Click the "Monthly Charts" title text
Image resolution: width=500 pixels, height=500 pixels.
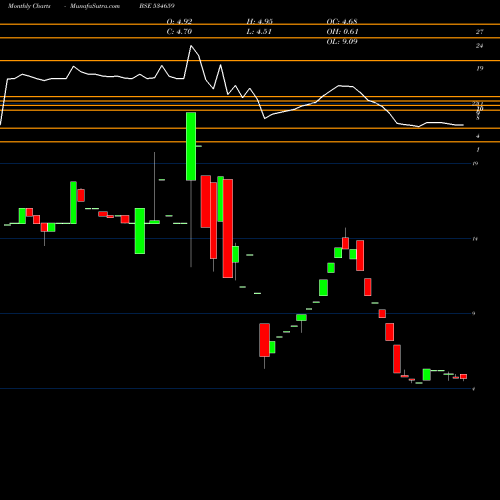click(29, 6)
